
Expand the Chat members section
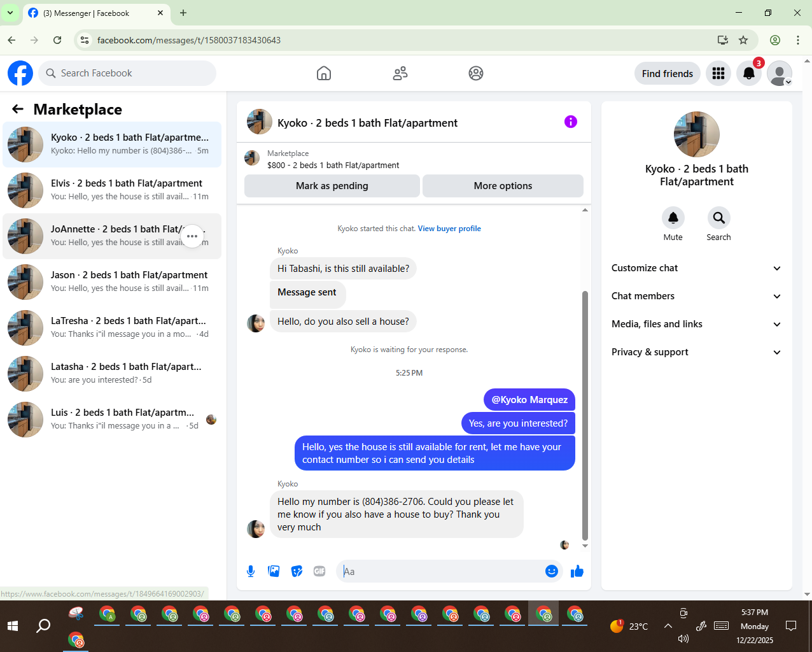click(697, 296)
